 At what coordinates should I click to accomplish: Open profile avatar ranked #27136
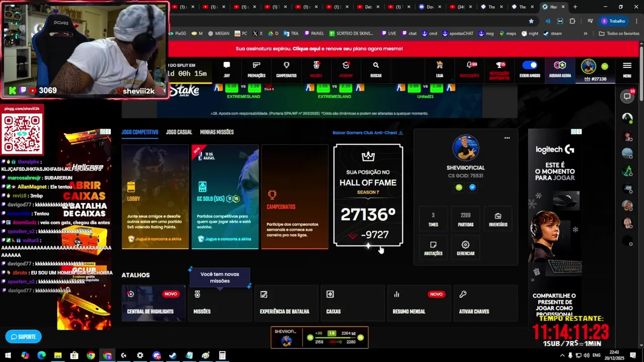coord(589,66)
